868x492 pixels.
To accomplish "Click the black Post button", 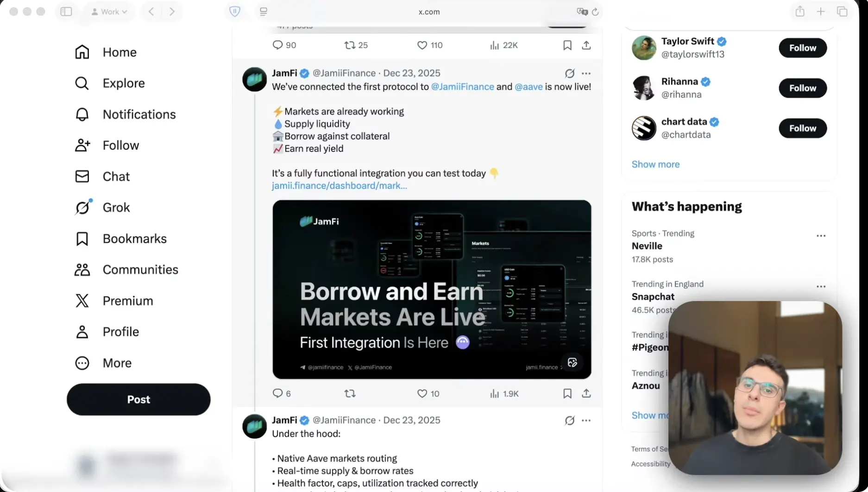I will pyautogui.click(x=138, y=399).
